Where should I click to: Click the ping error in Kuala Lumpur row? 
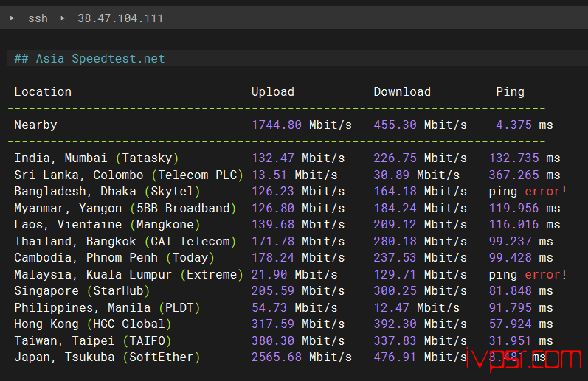tap(528, 275)
